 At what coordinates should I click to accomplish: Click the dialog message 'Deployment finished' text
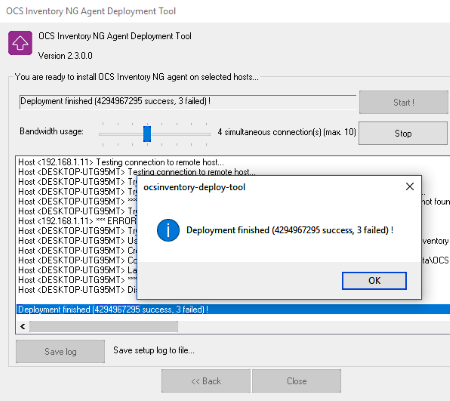click(290, 230)
